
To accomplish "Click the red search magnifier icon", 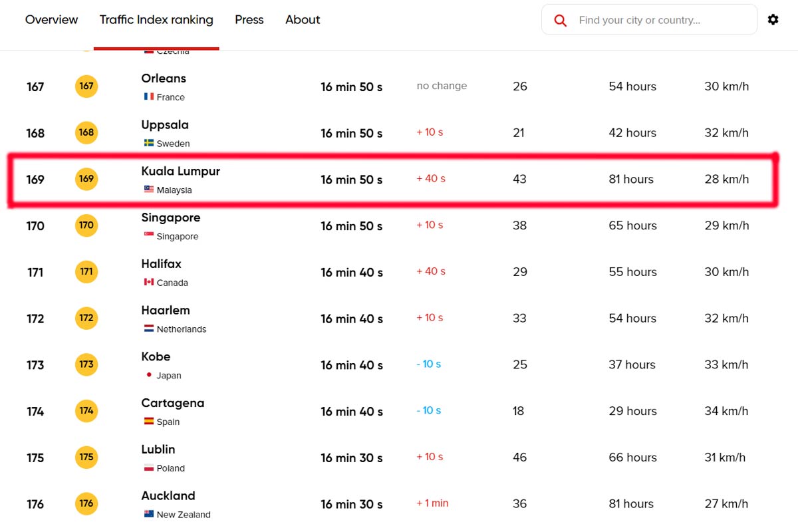I will pyautogui.click(x=561, y=21).
